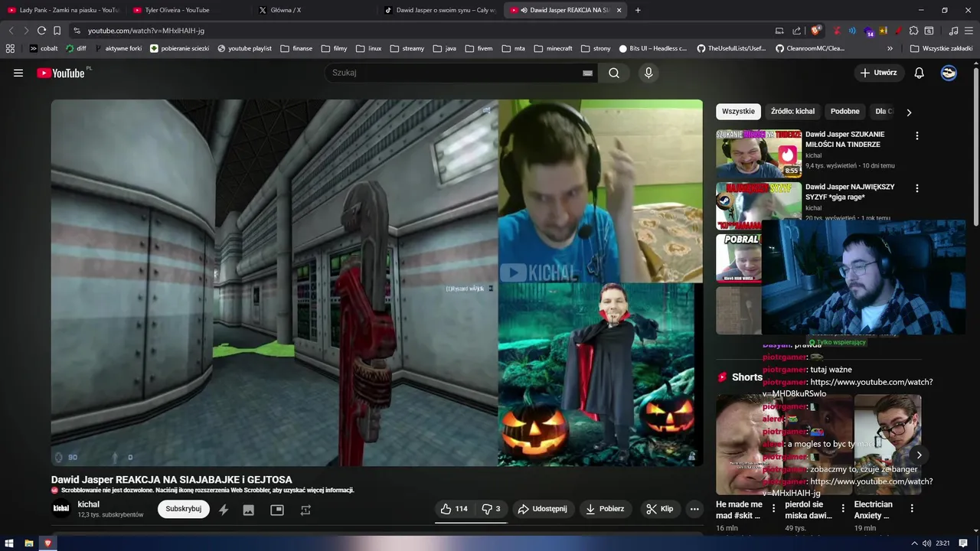Open options for SZUKANIE MIŁOŚCI NA TINDERZE video
The width and height of the screenshot is (980, 551).
(x=917, y=135)
